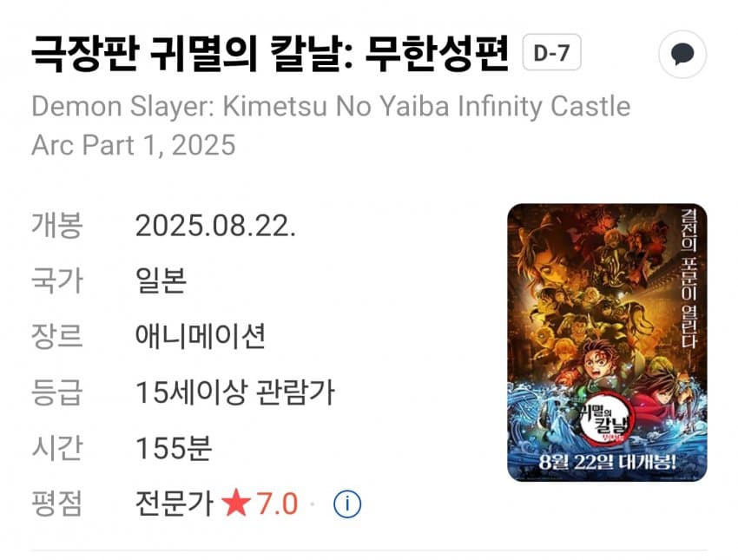The height and width of the screenshot is (560, 738).
Task: Open the Demon Slayer movie poster thumbnail
Action: (x=607, y=343)
